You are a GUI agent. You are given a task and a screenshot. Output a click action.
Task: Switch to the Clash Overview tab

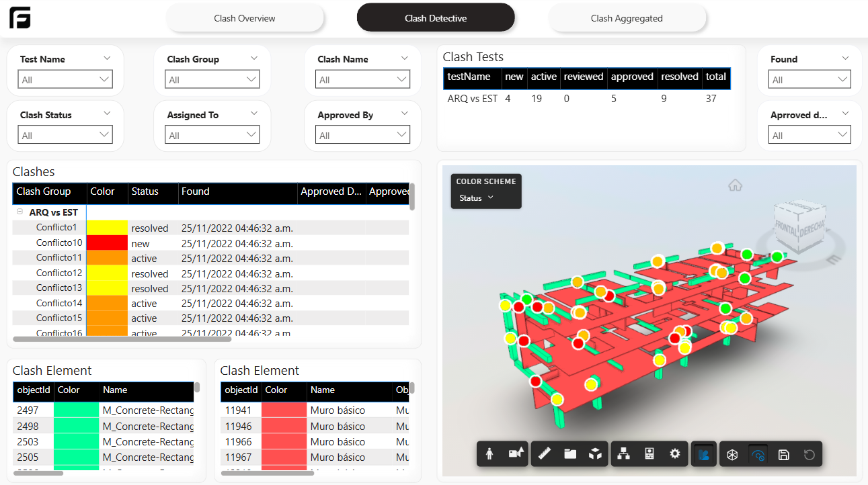coord(245,18)
